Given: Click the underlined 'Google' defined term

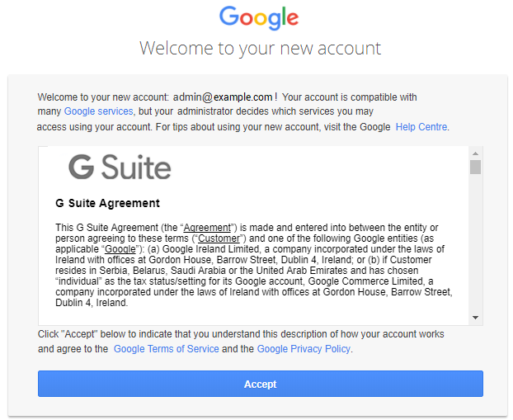Looking at the screenshot, I should point(120,249).
